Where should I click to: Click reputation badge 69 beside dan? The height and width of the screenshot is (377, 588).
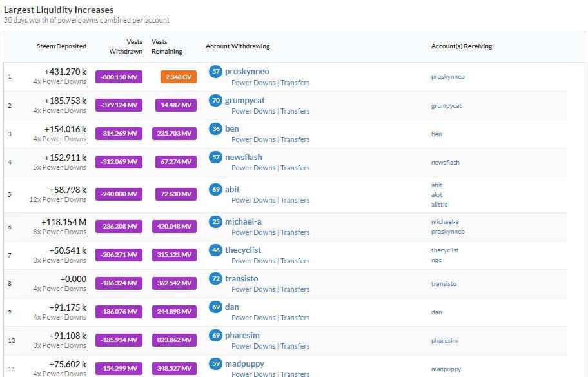pyautogui.click(x=215, y=307)
